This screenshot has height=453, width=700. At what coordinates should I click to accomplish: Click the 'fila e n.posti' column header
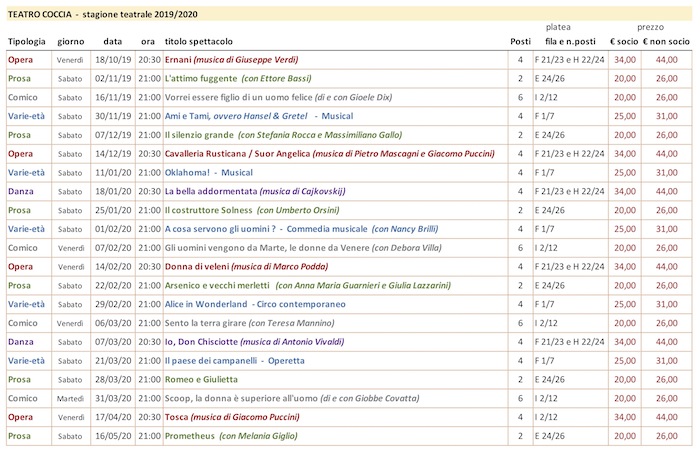point(570,42)
